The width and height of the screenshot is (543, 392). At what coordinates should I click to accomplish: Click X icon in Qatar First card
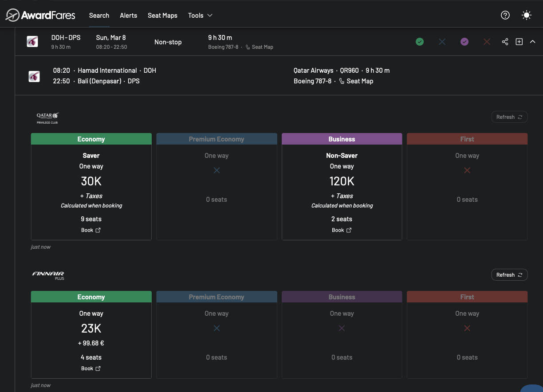pos(467,170)
